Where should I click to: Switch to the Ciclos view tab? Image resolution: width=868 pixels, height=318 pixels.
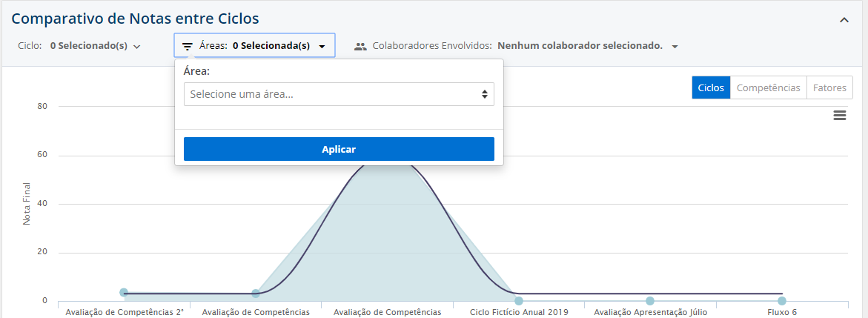click(711, 87)
